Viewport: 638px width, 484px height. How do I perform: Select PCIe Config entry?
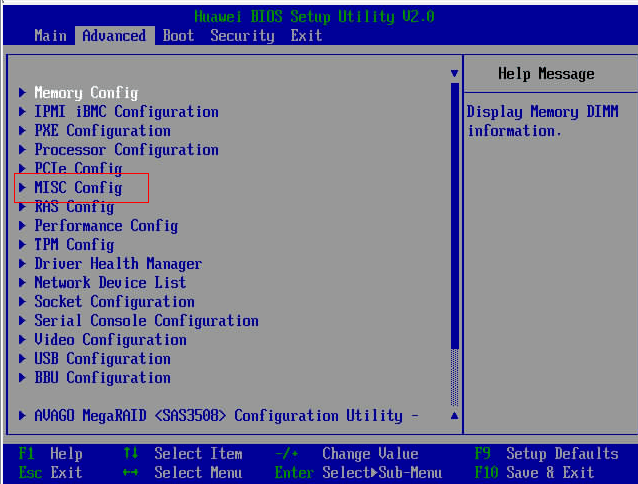click(78, 169)
